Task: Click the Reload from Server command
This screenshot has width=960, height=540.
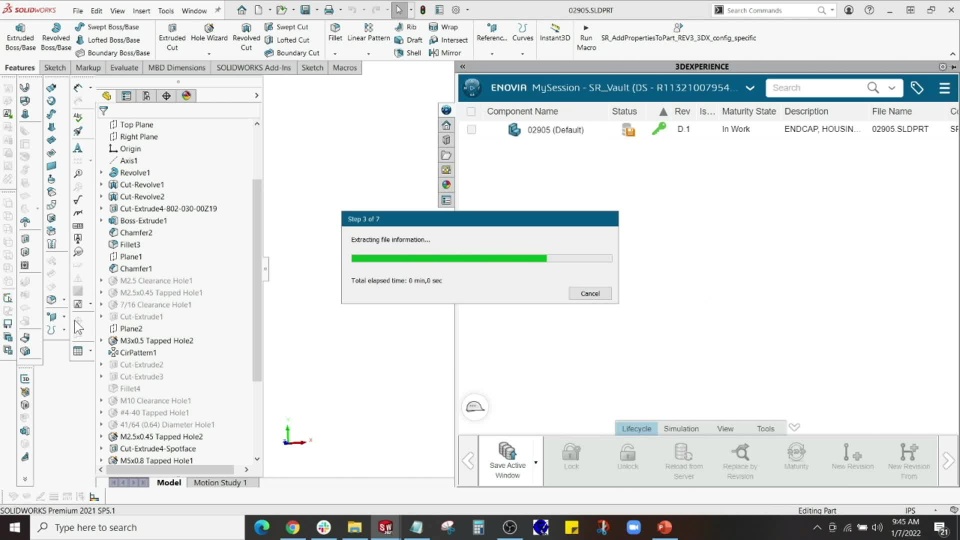Action: click(x=684, y=461)
